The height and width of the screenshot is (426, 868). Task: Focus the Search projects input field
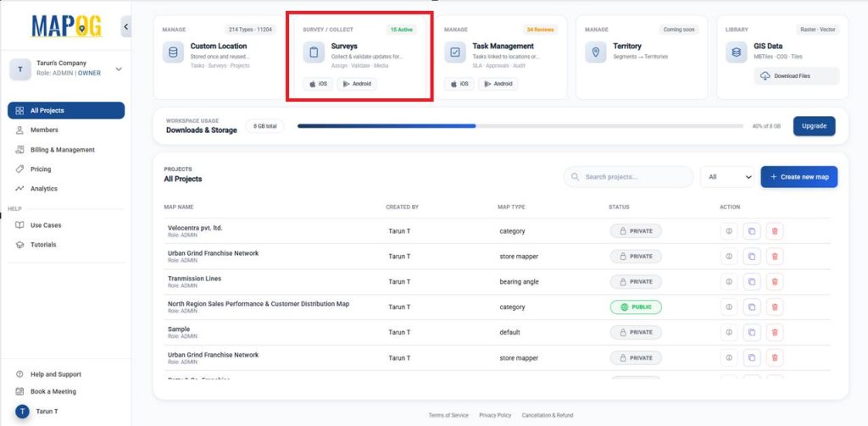click(635, 177)
